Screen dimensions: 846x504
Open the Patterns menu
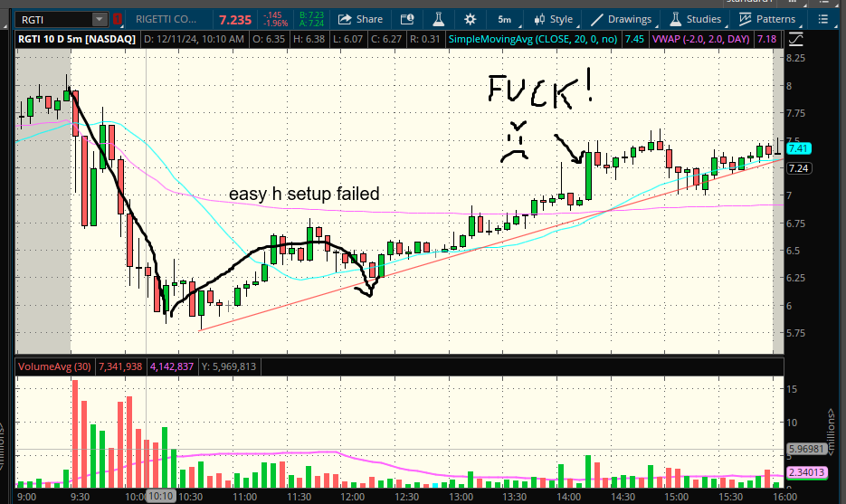click(767, 19)
